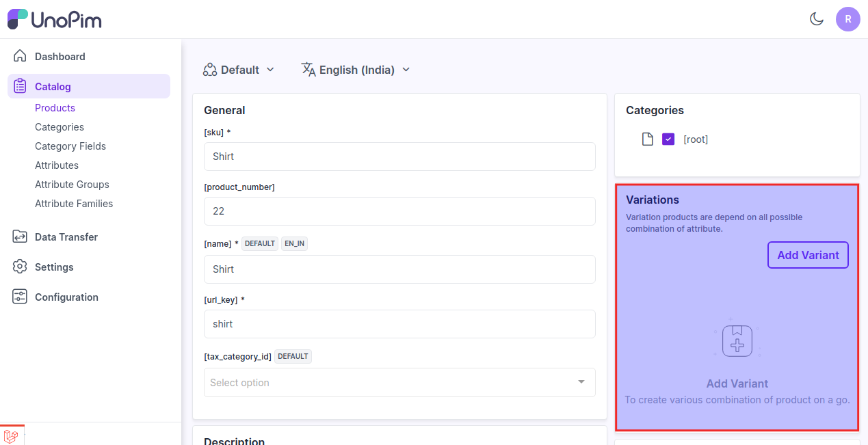The width and height of the screenshot is (868, 445).
Task: Click the Dashboard home icon
Action: pos(20,57)
